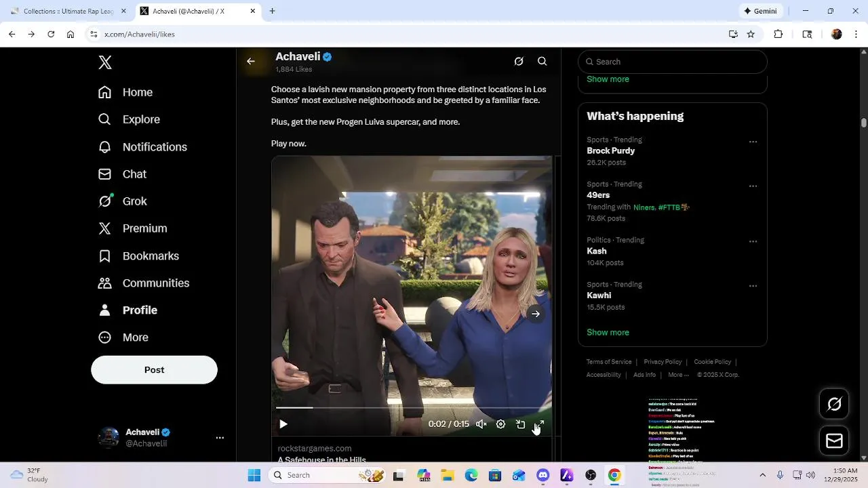Image resolution: width=868 pixels, height=488 pixels.
Task: Click the video progress bar
Action: pos(412,408)
